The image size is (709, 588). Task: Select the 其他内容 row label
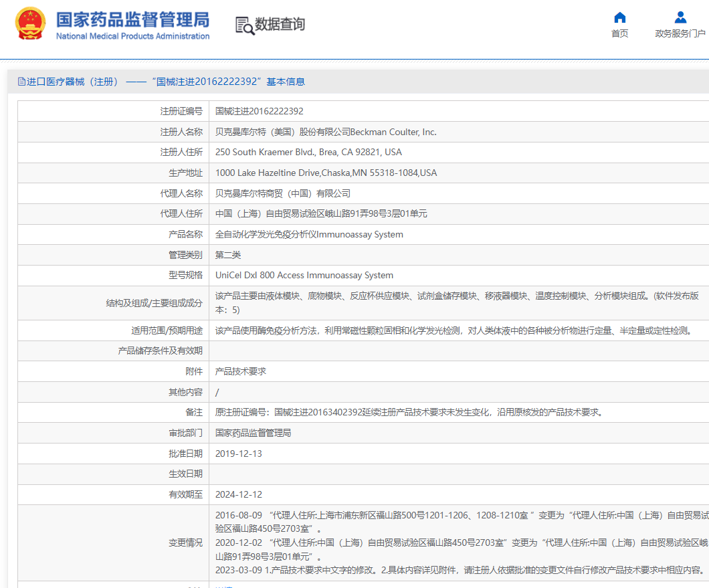coord(185,392)
